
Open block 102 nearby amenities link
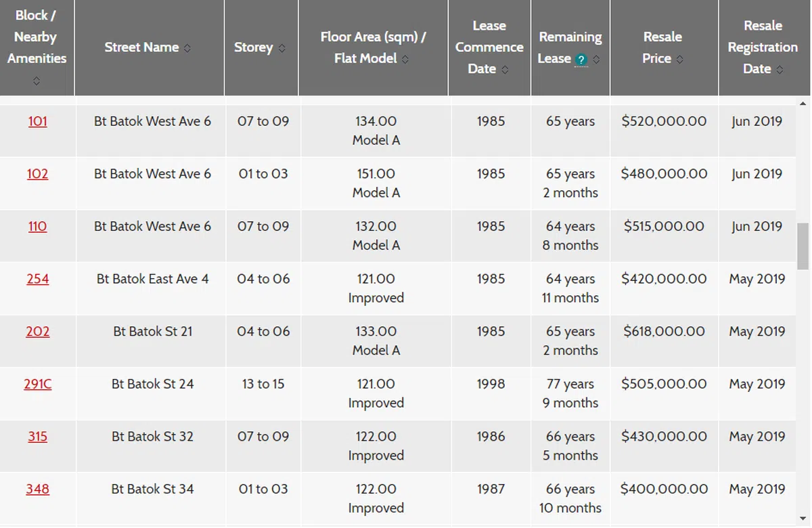38,174
